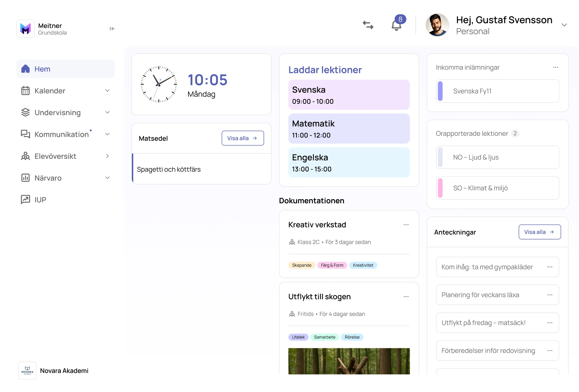This screenshot has width=579, height=392.
Task: Click the pink SO – Klimat & miljö item
Action: click(497, 188)
